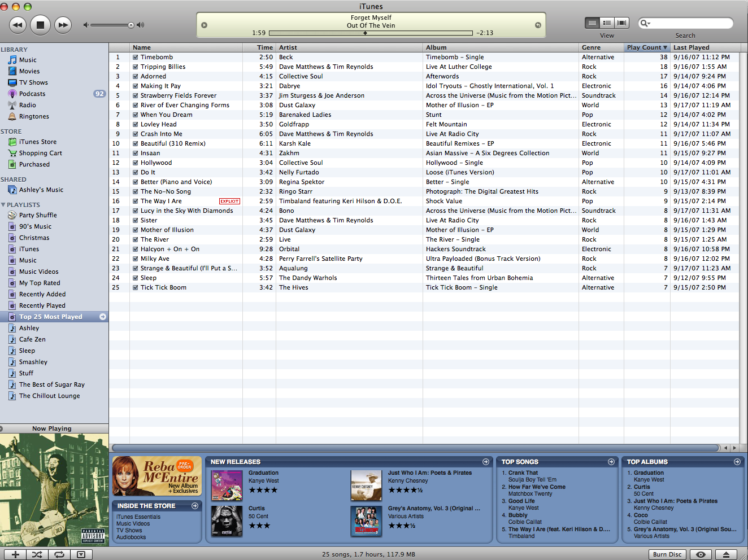Open Crank That in Top Songs
Screen dimensions: 748x560
click(523, 473)
